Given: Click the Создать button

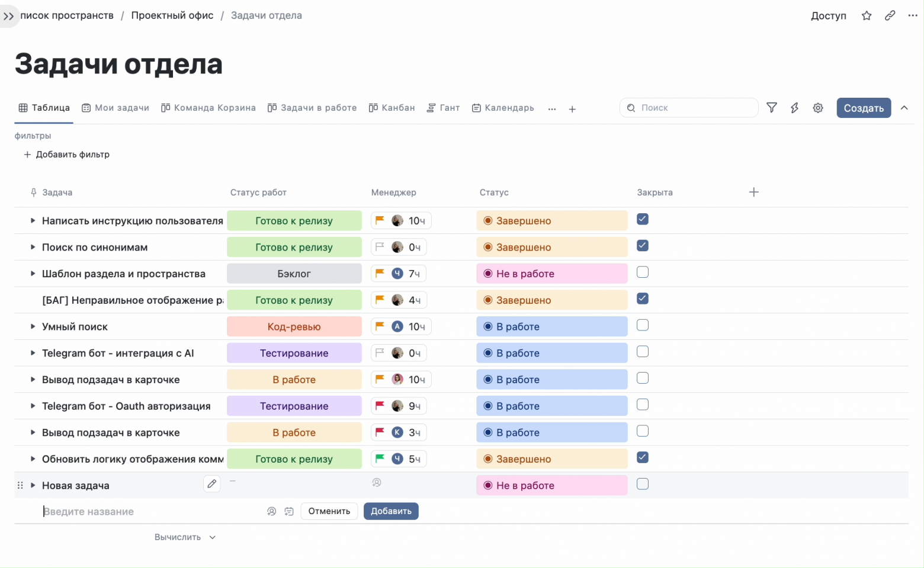Looking at the screenshot, I should [864, 108].
